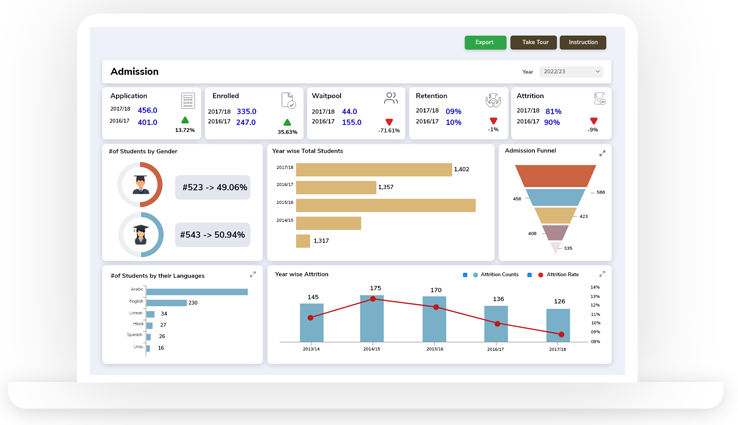Click the 2015/16 attrition bar showing 170
Viewport: 738px width, 425px height.
(434, 319)
